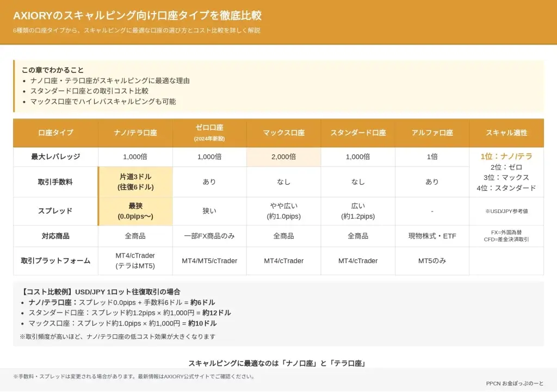The image size is (557, 392).
Task: Click the 現物株式・ETF cell
Action: [432, 236]
